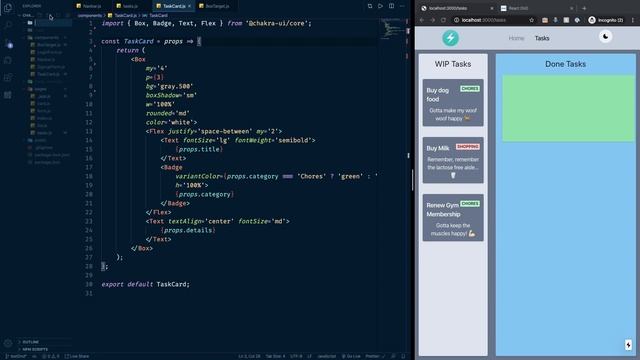Click the notifications bell in status bar
The height and width of the screenshot is (360, 640).
pos(403,356)
